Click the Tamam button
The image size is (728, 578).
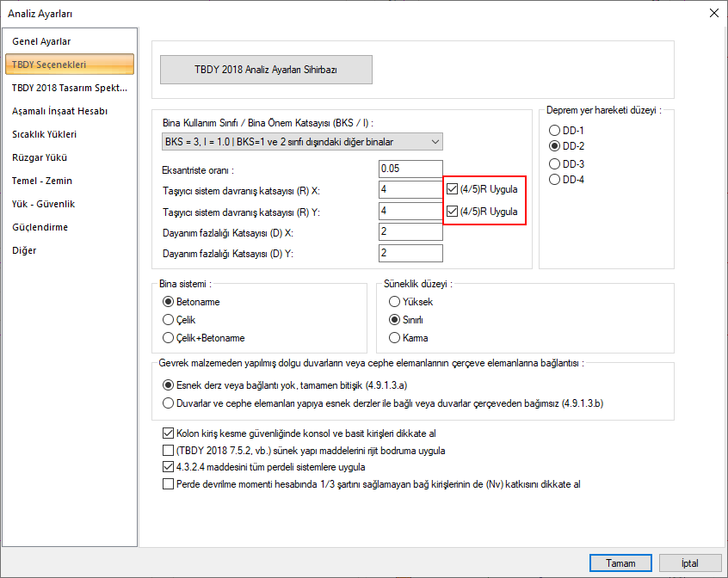626,563
